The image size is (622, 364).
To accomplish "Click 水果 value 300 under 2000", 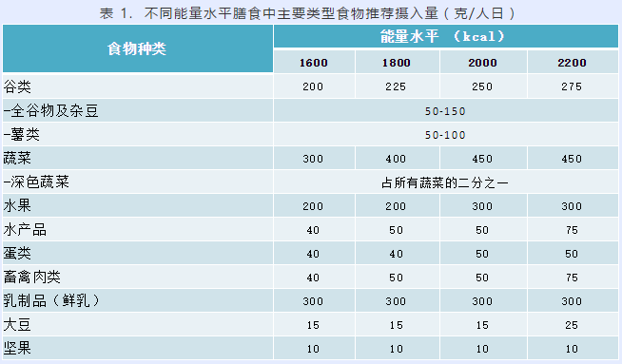I will tap(482, 206).
